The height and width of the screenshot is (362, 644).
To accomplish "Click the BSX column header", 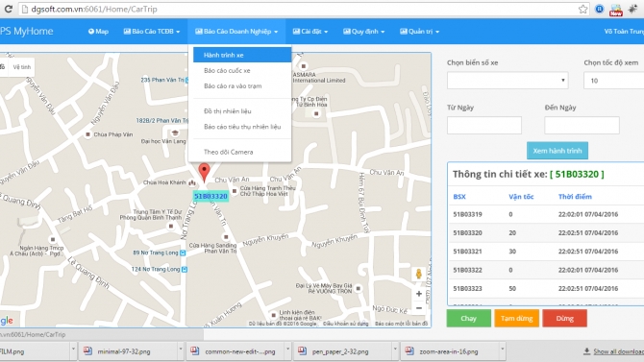I will (x=459, y=197).
